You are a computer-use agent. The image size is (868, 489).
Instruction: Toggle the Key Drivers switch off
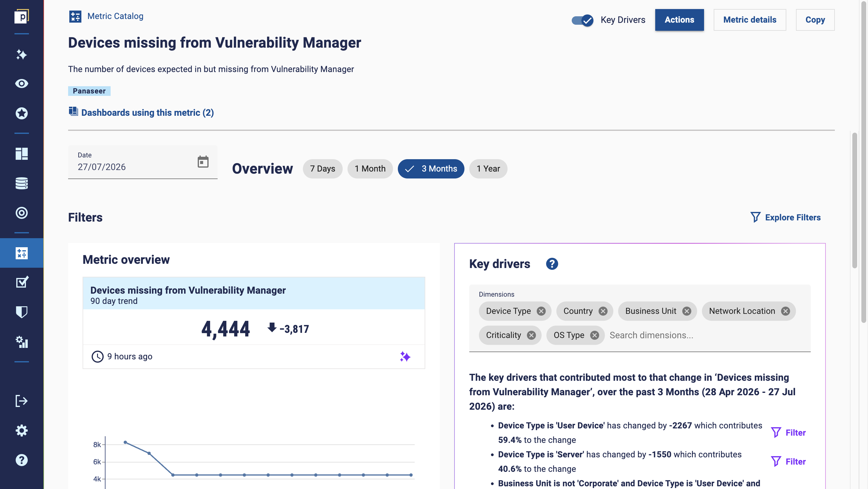pyautogui.click(x=583, y=20)
